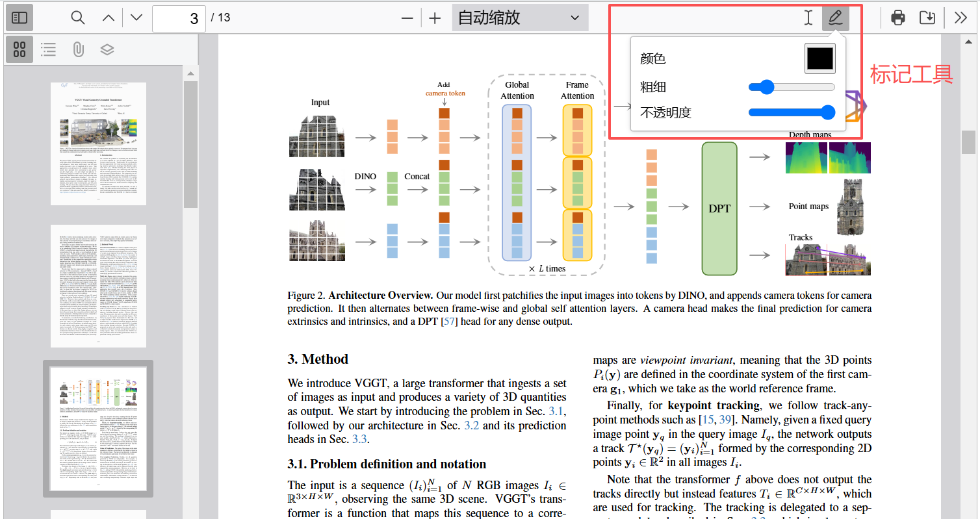Show layers view in sidebar
Image resolution: width=980 pixels, height=519 pixels.
pyautogui.click(x=107, y=49)
